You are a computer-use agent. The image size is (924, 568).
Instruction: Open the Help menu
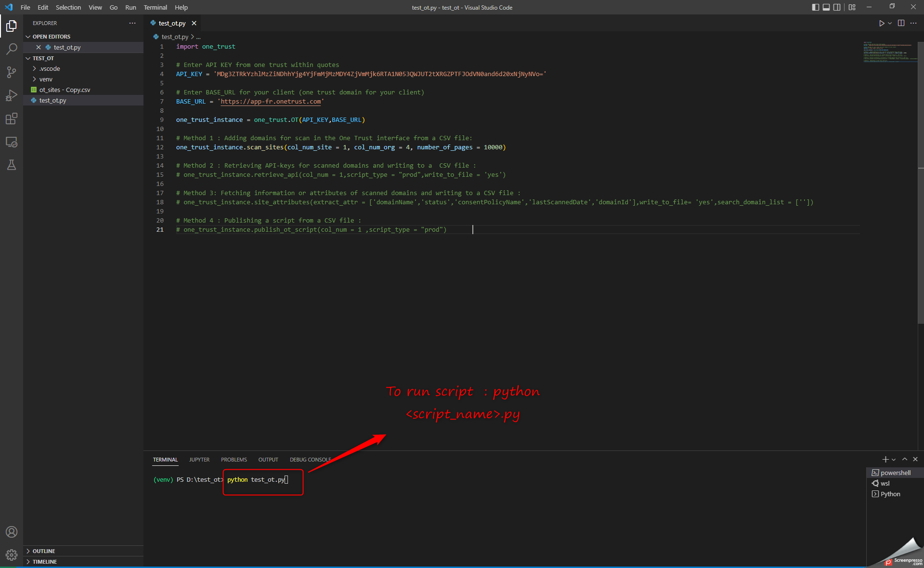(x=181, y=7)
